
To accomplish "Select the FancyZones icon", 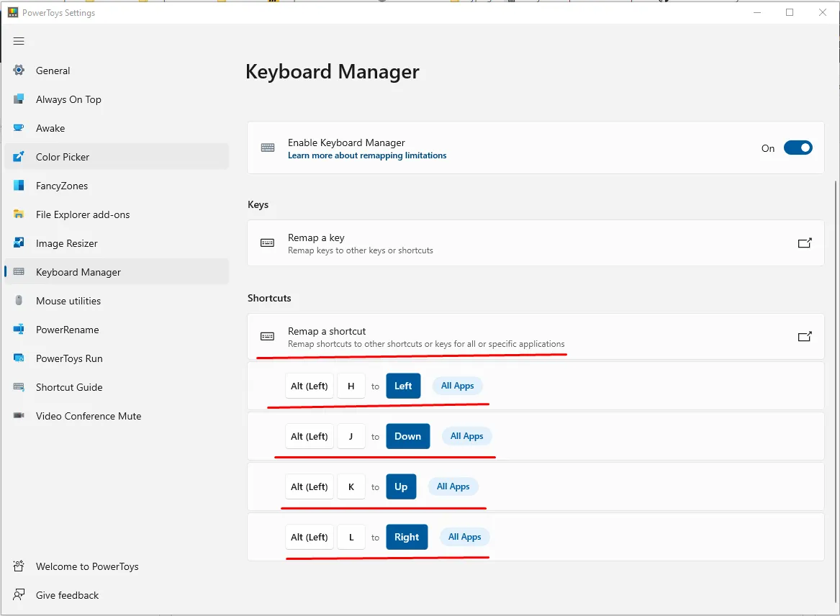I will pyautogui.click(x=19, y=186).
